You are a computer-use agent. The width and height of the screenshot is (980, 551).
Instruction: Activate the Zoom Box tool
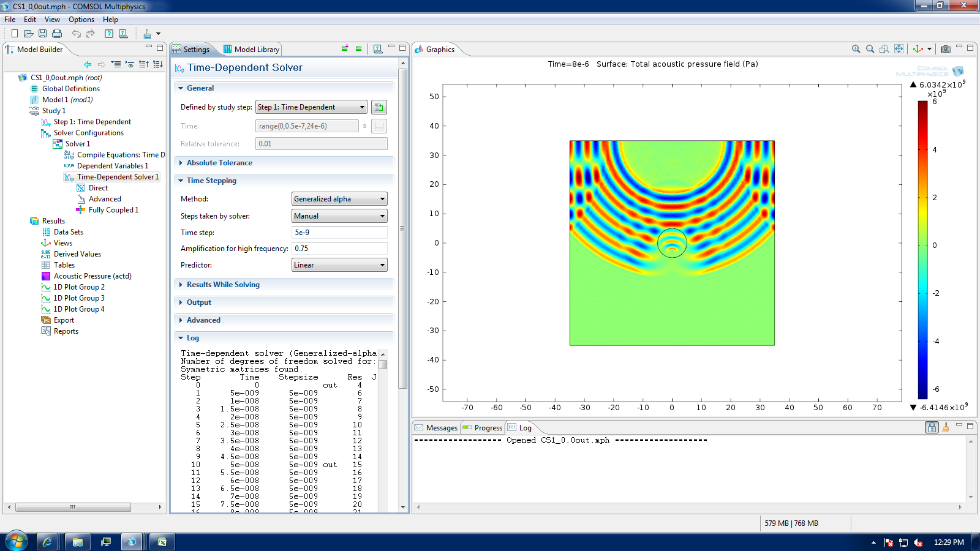884,49
